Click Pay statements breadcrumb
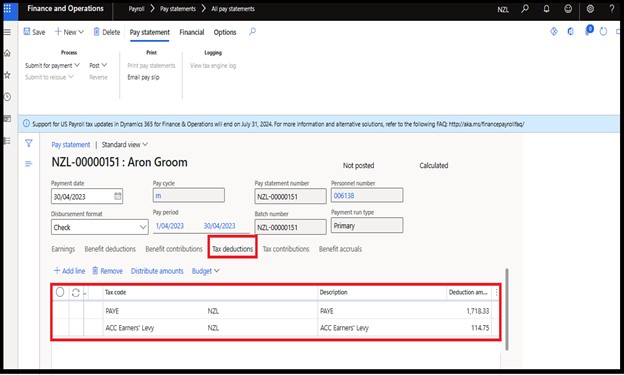624x375 pixels. (177, 9)
